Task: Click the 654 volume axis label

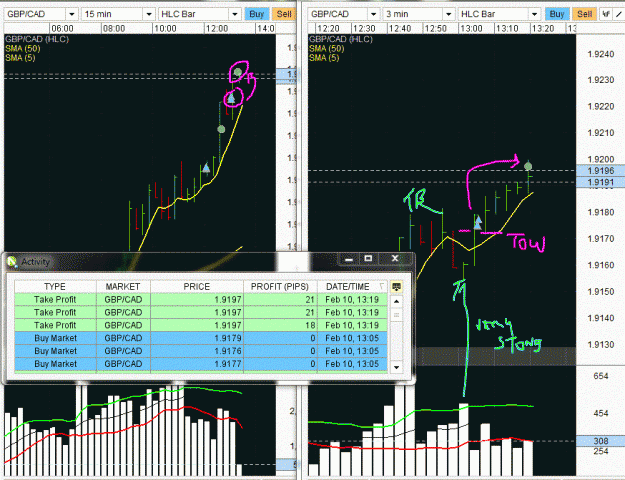Action: coord(601,376)
